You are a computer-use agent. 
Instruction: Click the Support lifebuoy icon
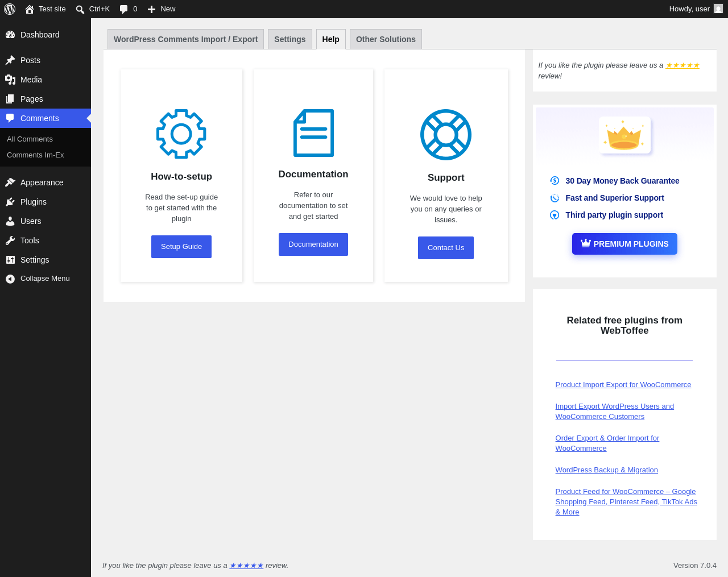(446, 135)
